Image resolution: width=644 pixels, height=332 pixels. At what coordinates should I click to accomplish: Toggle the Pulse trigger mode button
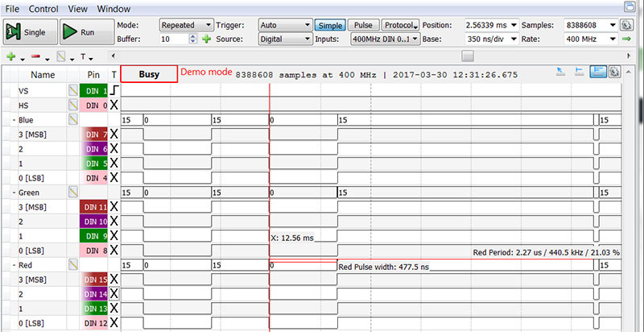tap(362, 25)
